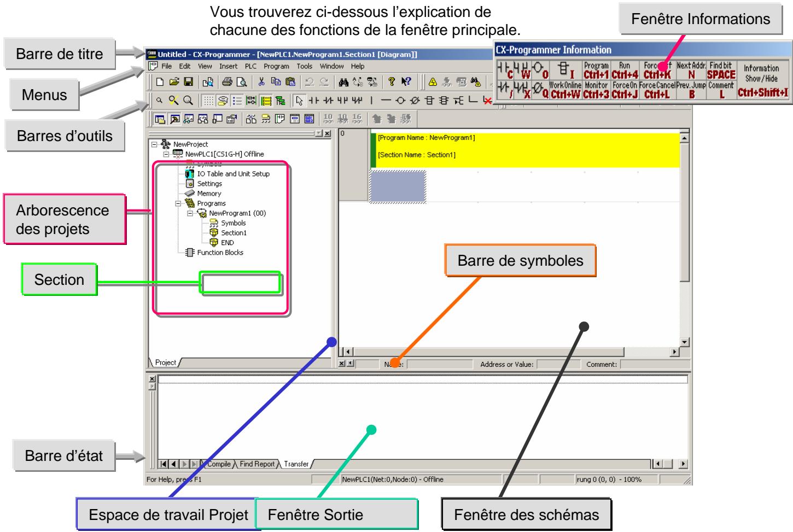The height and width of the screenshot is (532, 793).
Task: Click the Find bit SPACE shortcut cell
Action: click(721, 70)
